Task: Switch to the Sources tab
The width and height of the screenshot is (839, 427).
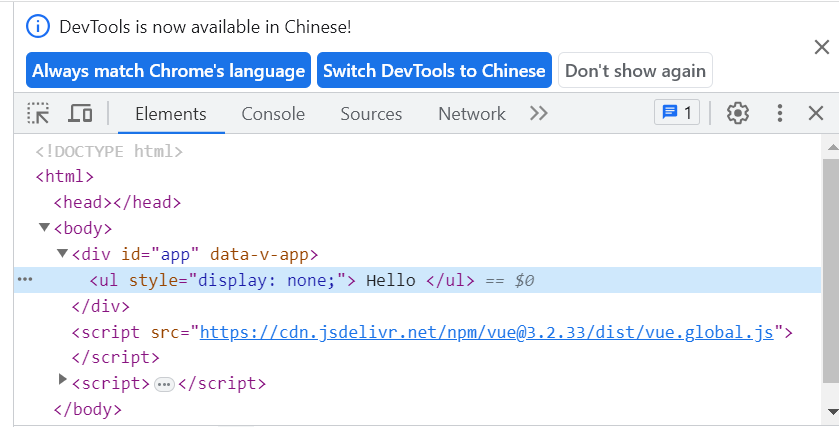Action: click(371, 114)
